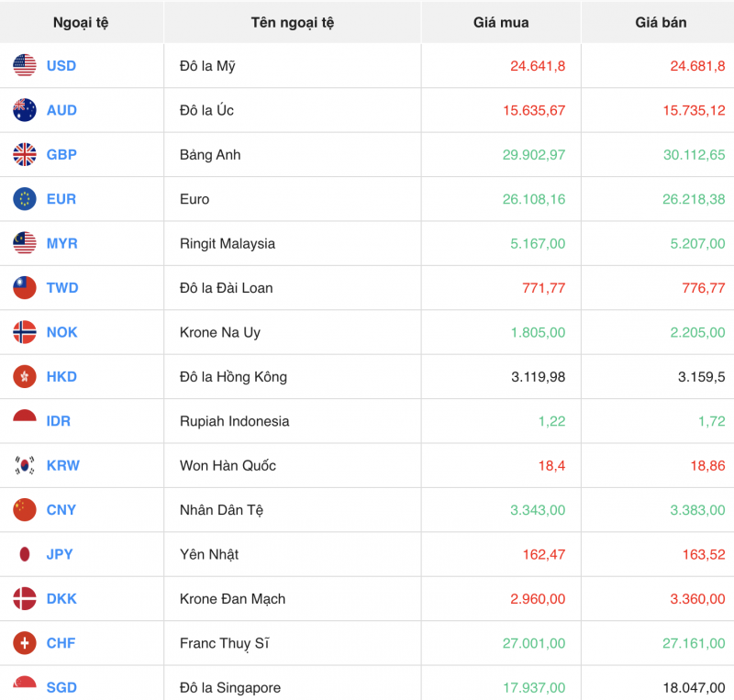Select the CNY currency code link
Image resolution: width=734 pixels, height=700 pixels.
pyautogui.click(x=61, y=510)
